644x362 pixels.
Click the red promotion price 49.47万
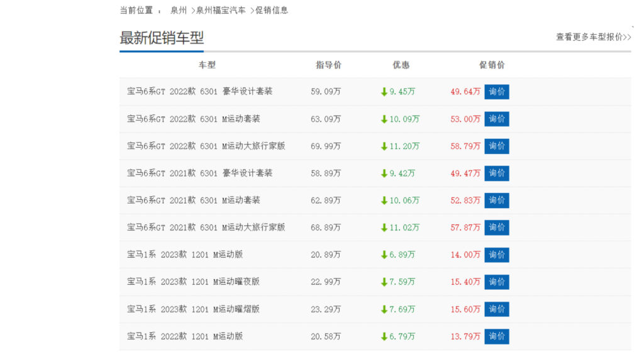tap(465, 173)
